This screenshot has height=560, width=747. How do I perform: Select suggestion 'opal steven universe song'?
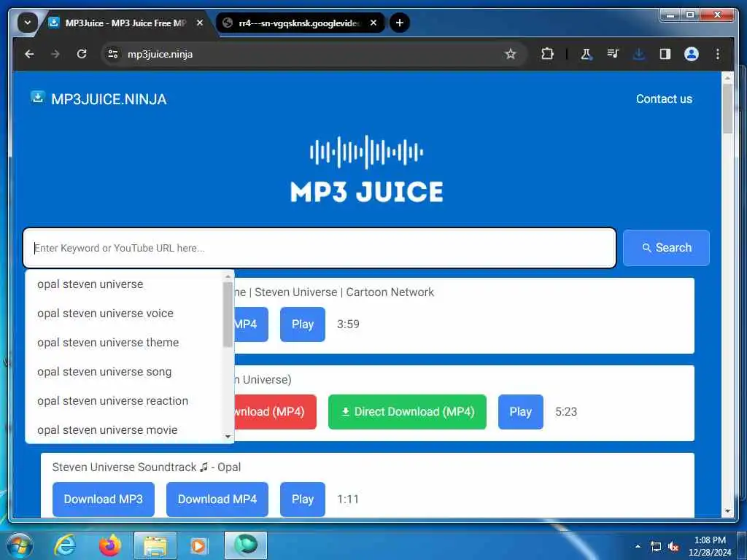click(x=124, y=371)
